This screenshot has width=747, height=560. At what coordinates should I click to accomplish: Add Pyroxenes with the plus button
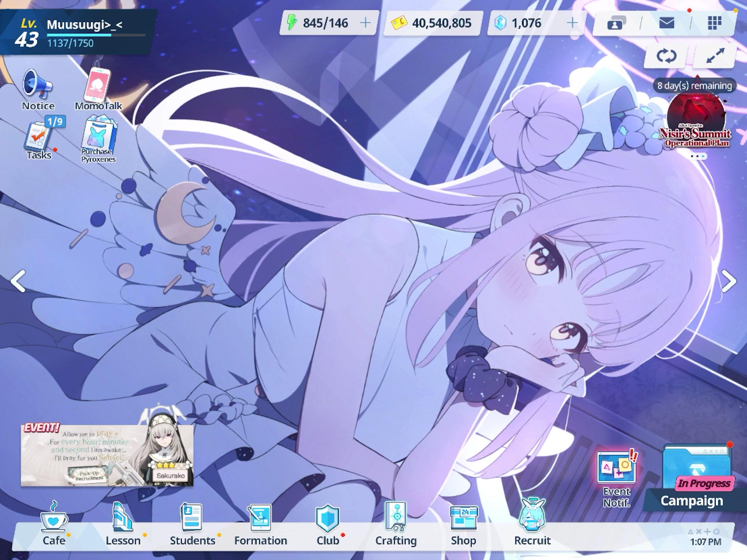[572, 23]
